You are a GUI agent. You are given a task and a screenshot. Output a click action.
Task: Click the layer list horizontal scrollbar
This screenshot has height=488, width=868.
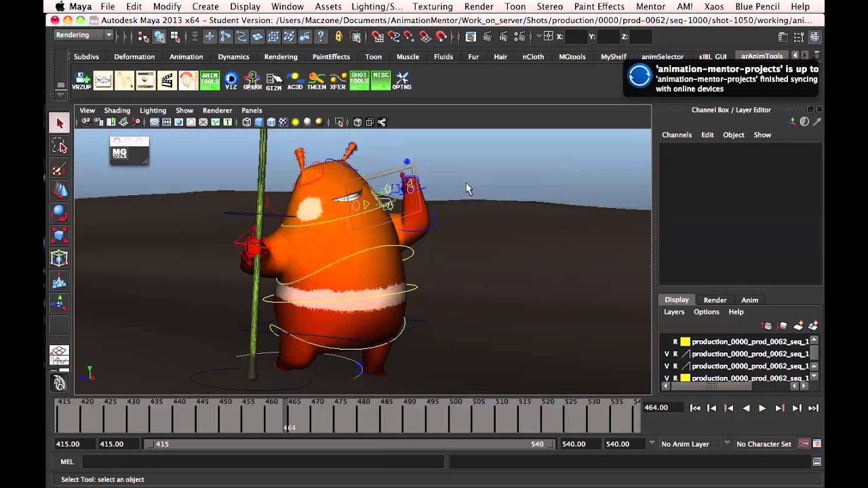click(710, 386)
